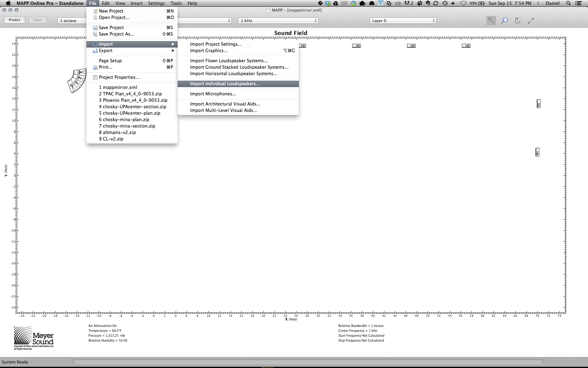Open Google Drive menu bar icon
Image resolution: width=588 pixels, height=368 pixels.
click(336, 3)
